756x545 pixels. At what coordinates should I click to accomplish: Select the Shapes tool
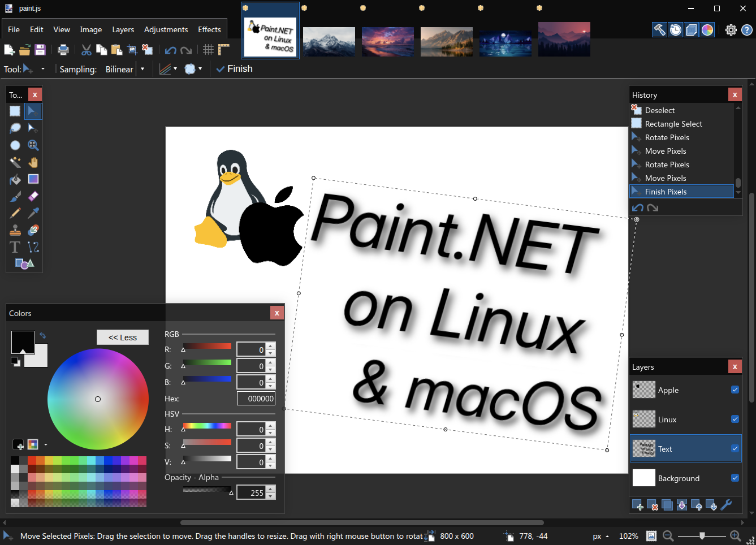tap(24, 263)
